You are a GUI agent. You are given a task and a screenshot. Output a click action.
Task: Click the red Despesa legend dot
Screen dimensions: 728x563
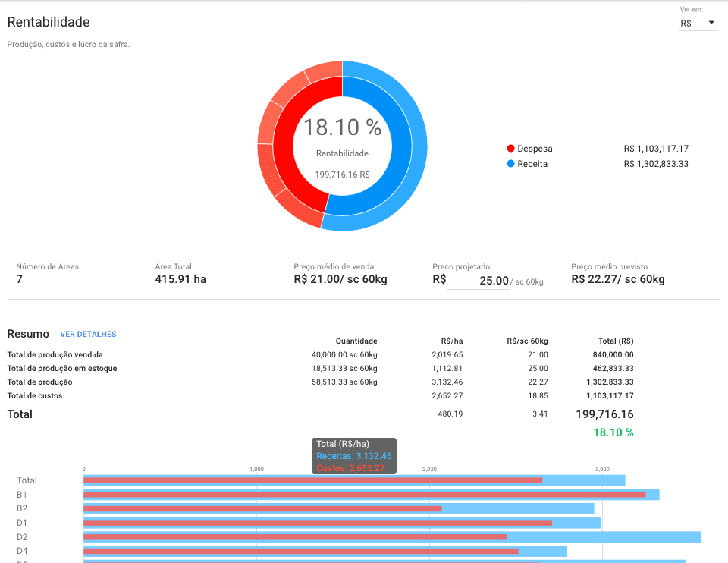tap(510, 149)
